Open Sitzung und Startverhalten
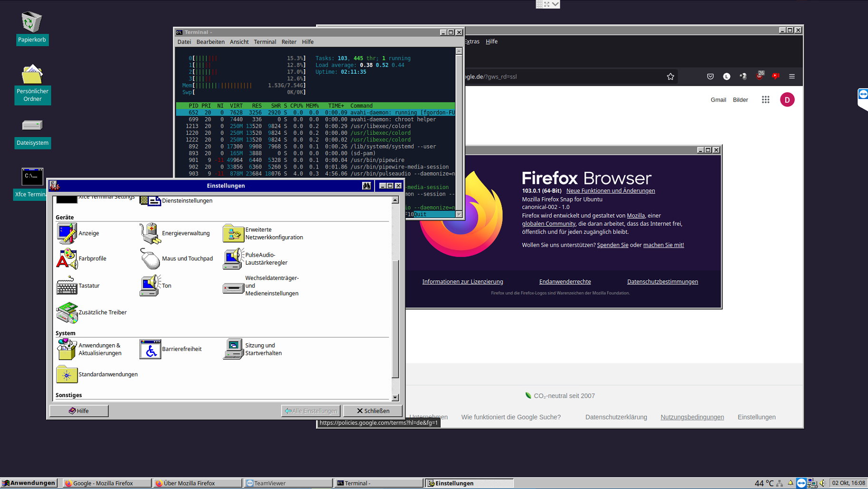 point(252,349)
